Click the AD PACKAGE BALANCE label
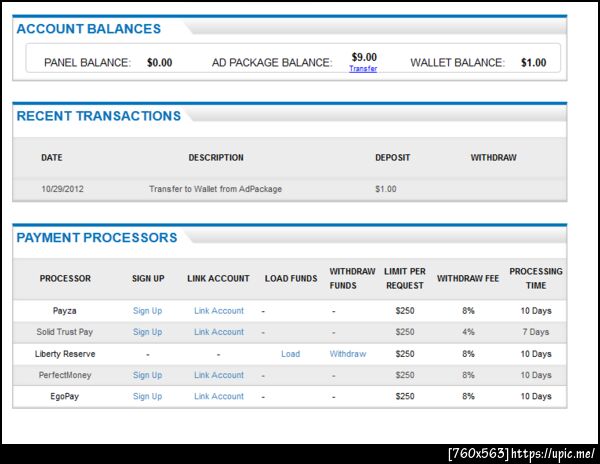This screenshot has width=600, height=464. 272,62
